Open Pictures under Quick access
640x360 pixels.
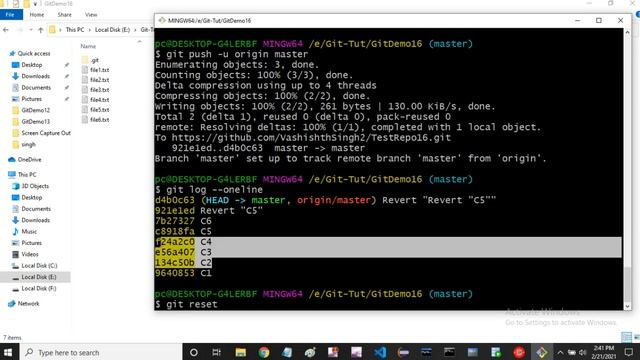click(27, 99)
